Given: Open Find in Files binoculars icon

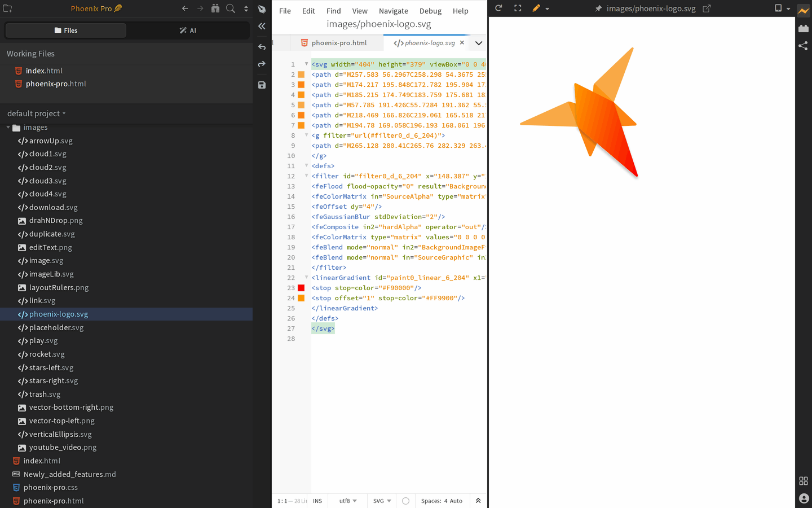Looking at the screenshot, I should click(x=215, y=8).
